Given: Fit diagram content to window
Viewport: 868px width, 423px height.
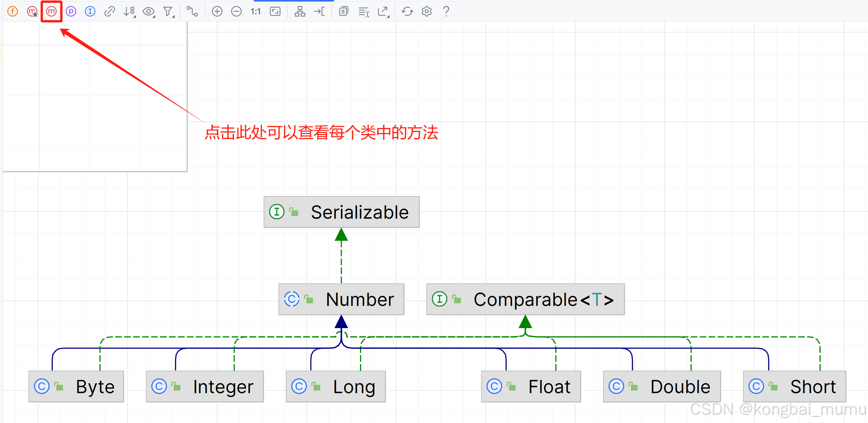Looking at the screenshot, I should pyautogui.click(x=275, y=11).
